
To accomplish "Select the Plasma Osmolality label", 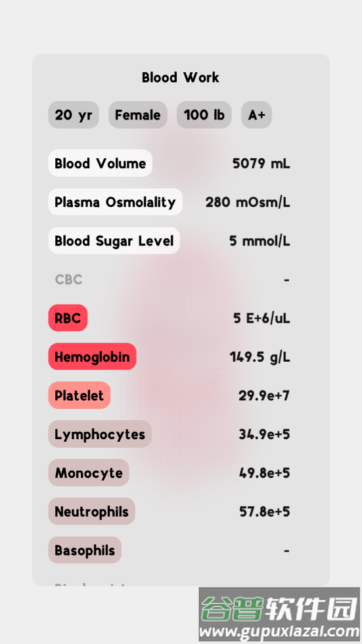I will pyautogui.click(x=116, y=202).
